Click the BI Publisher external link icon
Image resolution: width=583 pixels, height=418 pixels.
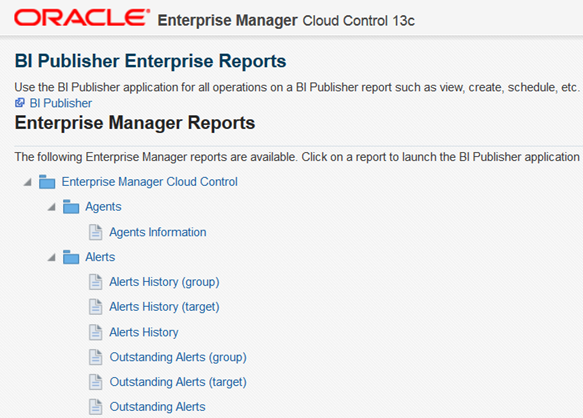coord(20,103)
